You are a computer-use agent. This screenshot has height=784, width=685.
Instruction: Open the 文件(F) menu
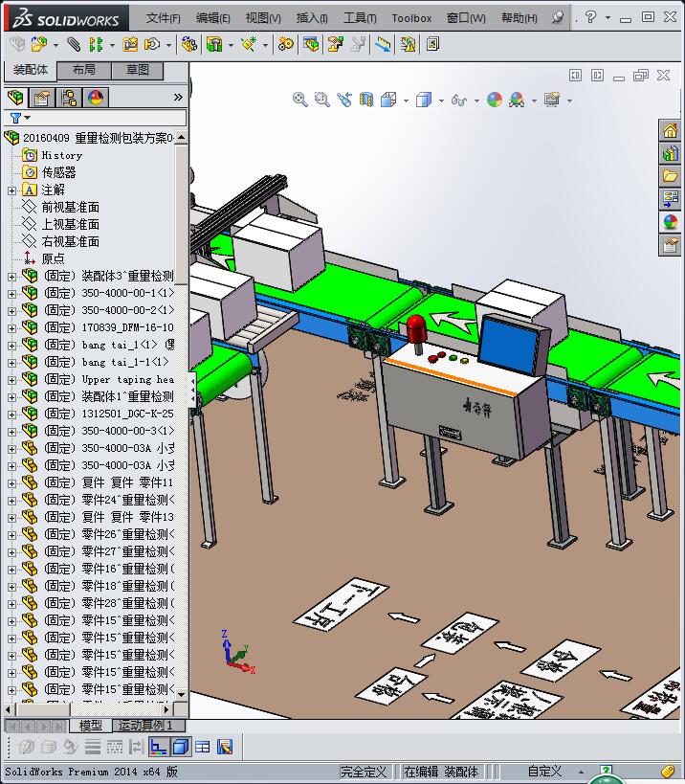163,18
